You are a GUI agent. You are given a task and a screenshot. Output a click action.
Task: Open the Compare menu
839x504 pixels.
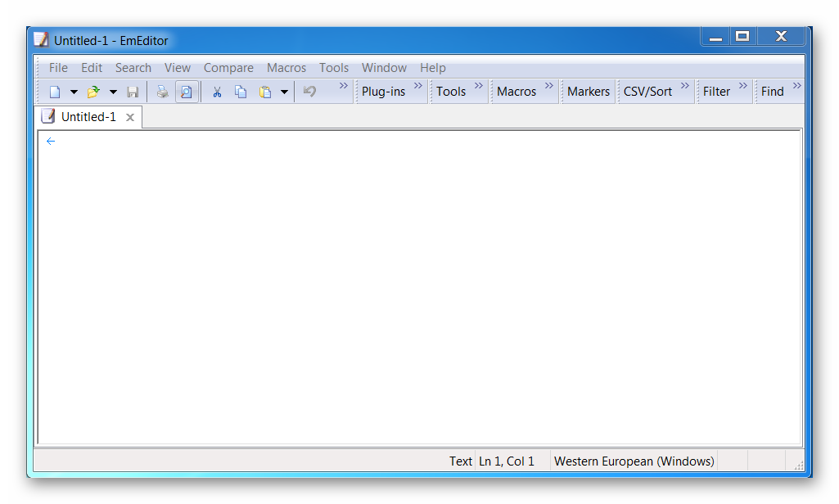coord(228,68)
